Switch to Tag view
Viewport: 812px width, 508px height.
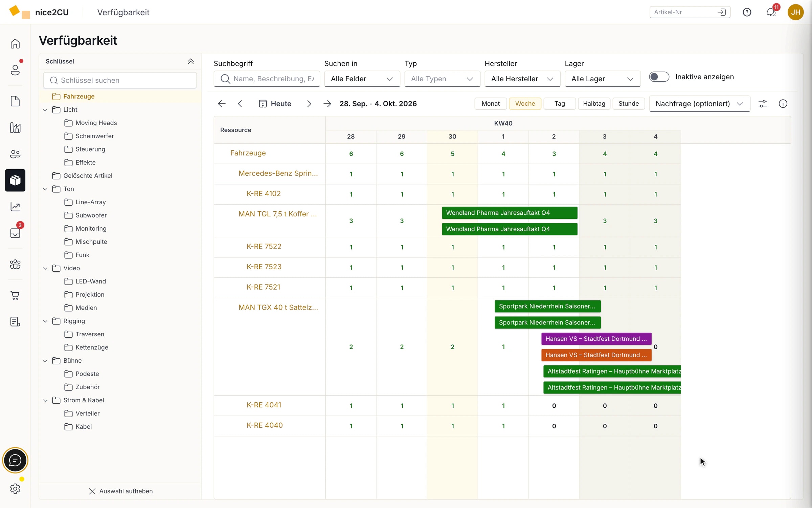[560, 104]
